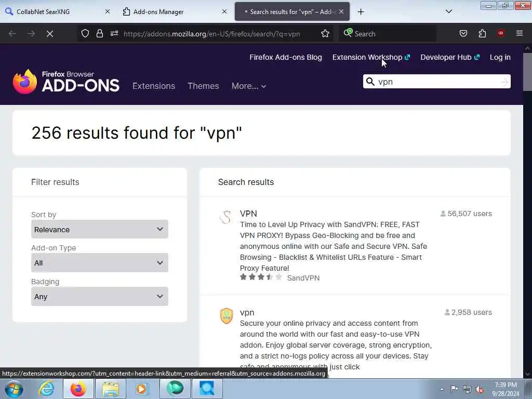Go to the Themes section
The image size is (532, 399).
click(203, 86)
